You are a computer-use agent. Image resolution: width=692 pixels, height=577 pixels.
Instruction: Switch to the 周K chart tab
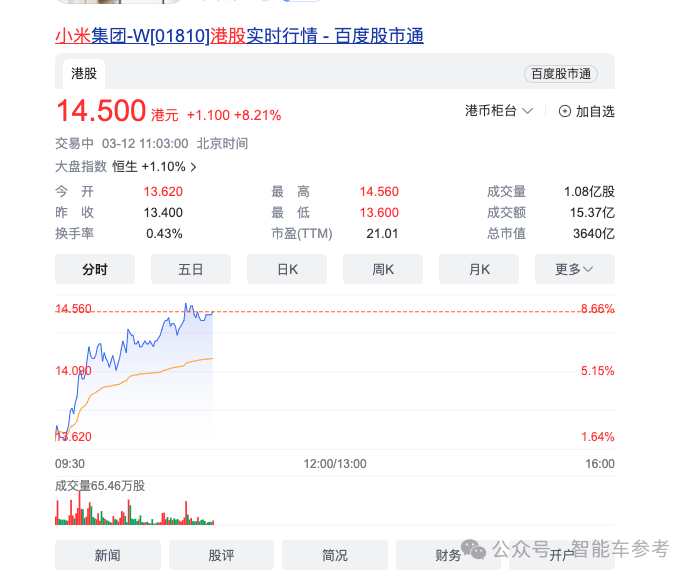tap(383, 269)
